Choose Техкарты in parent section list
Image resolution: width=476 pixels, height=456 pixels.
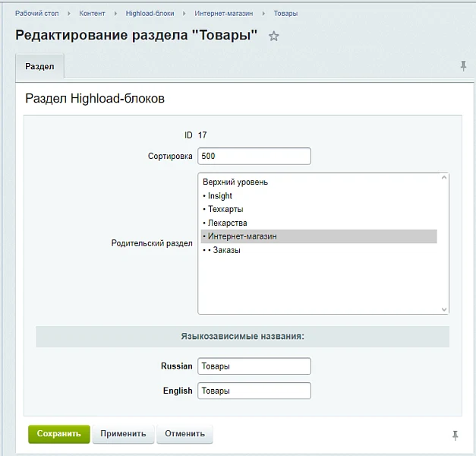pos(319,209)
